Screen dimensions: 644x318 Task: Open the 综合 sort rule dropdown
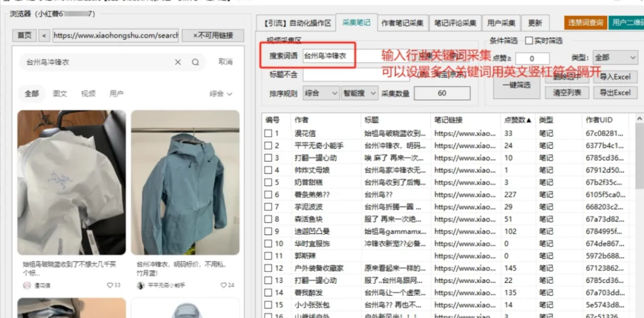coord(321,93)
